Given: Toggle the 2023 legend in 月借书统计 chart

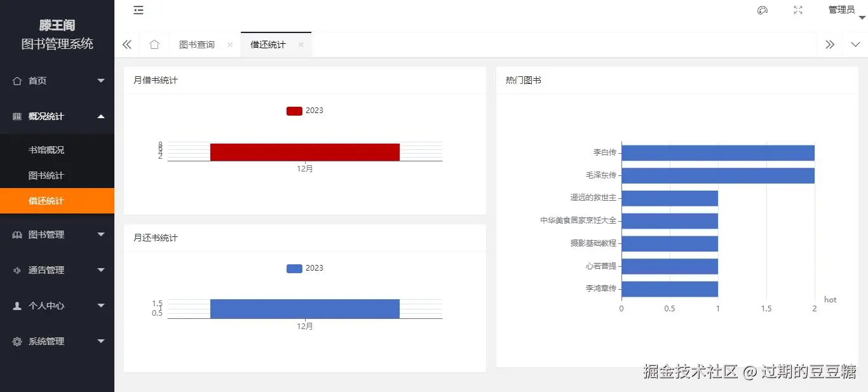Looking at the screenshot, I should [306, 110].
